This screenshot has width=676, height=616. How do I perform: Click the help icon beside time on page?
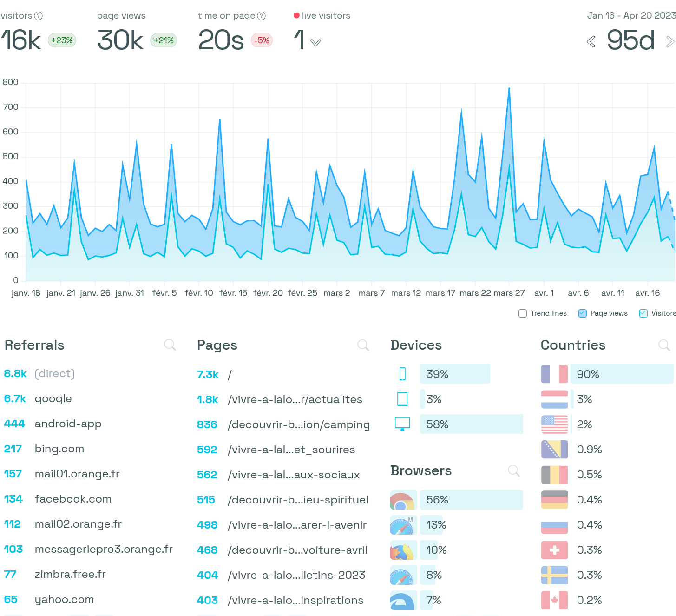pos(262,16)
